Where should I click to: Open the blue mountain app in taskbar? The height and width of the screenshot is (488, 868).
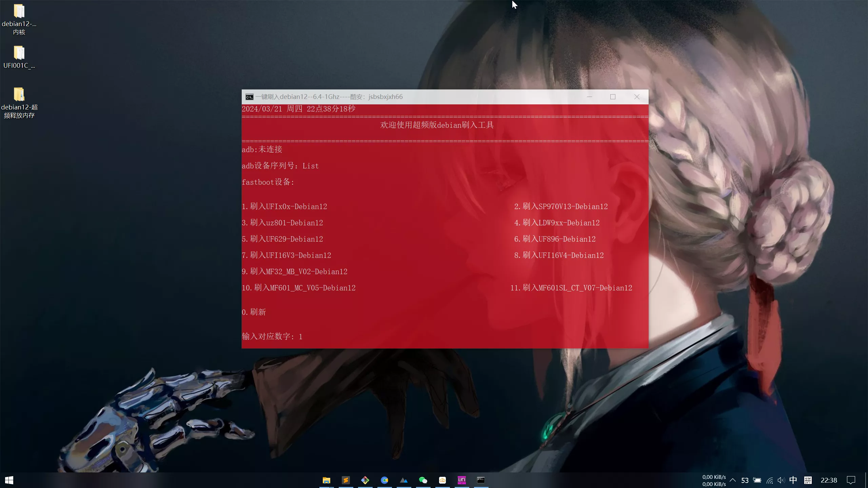click(x=403, y=480)
